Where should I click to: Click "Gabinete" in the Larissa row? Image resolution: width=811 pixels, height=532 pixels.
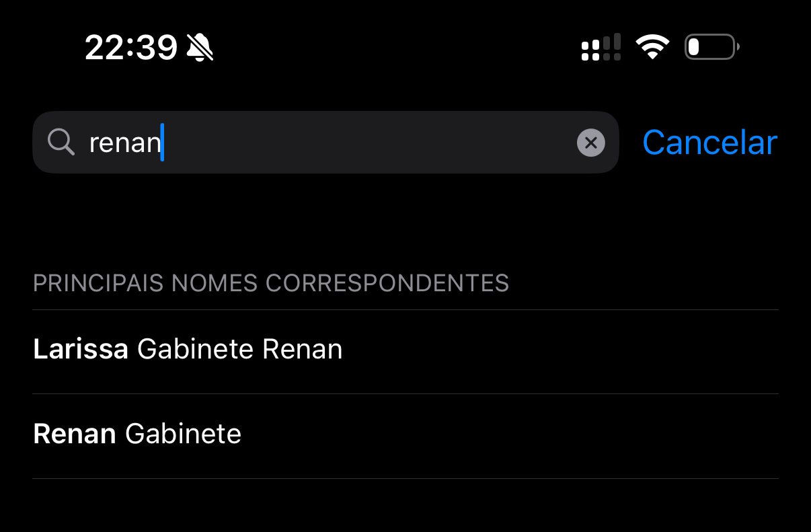click(195, 350)
